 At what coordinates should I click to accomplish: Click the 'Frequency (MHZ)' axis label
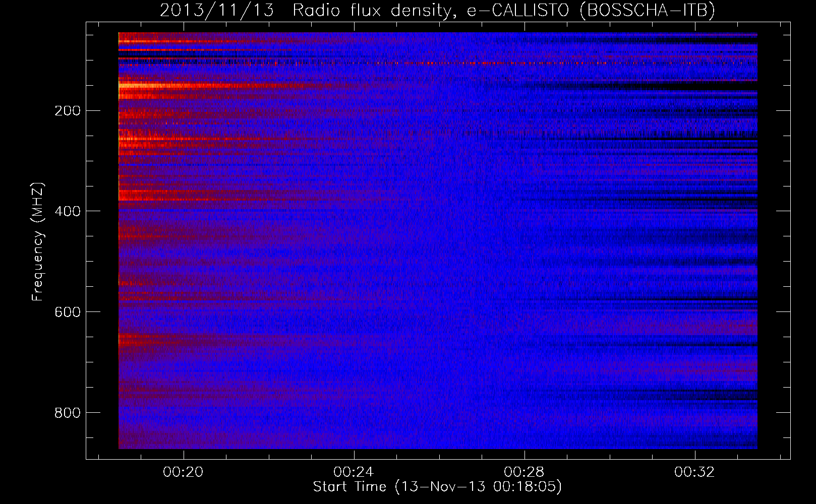[x=38, y=242]
